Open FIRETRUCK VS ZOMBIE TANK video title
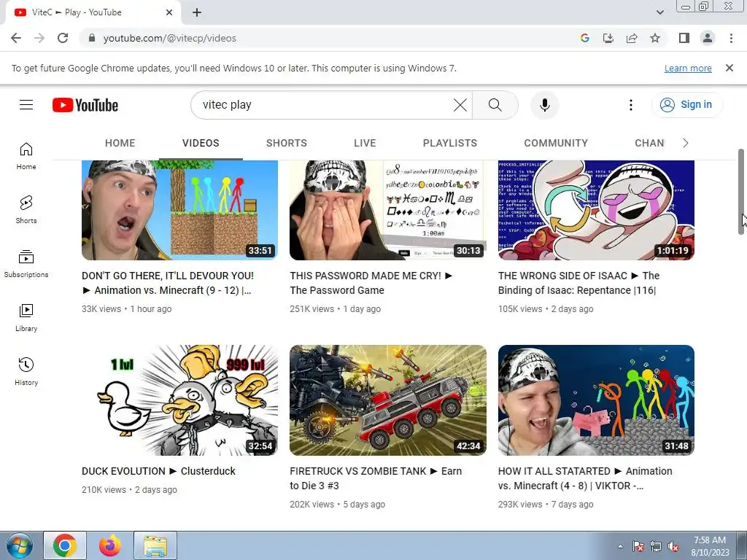This screenshot has width=747, height=560. point(376,478)
